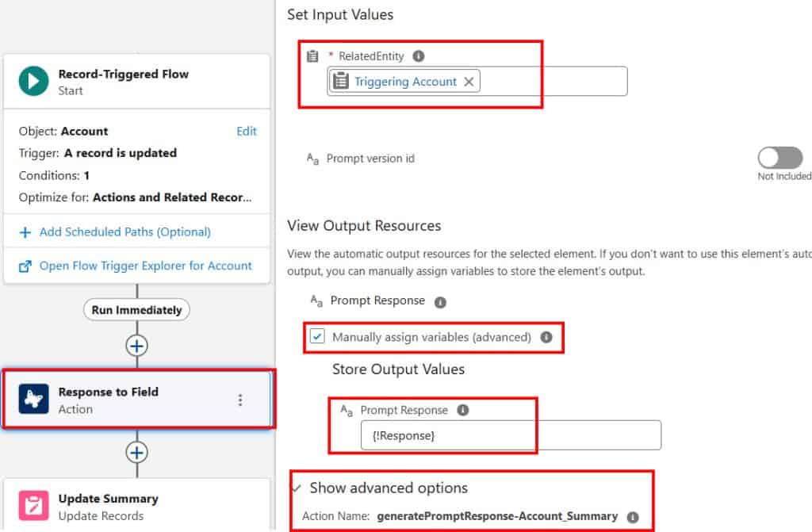Image resolution: width=812 pixels, height=532 pixels.
Task: Click the plus icon below Response to Field
Action: 136,452
